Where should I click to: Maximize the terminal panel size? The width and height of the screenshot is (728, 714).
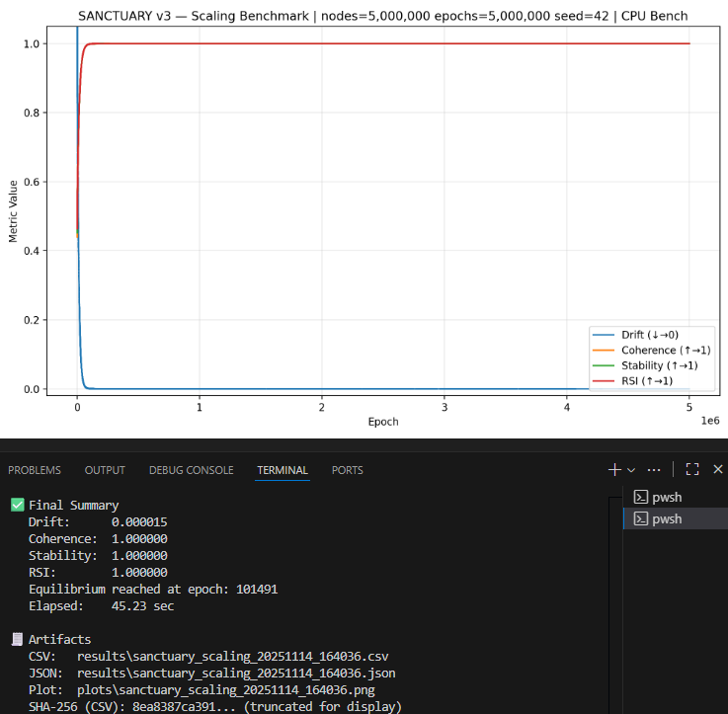point(692,469)
